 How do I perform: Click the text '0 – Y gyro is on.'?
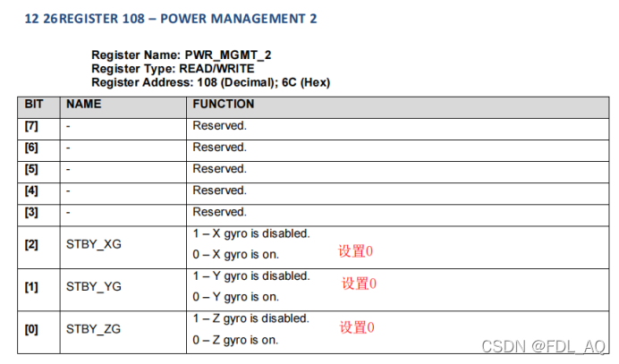tap(235, 297)
